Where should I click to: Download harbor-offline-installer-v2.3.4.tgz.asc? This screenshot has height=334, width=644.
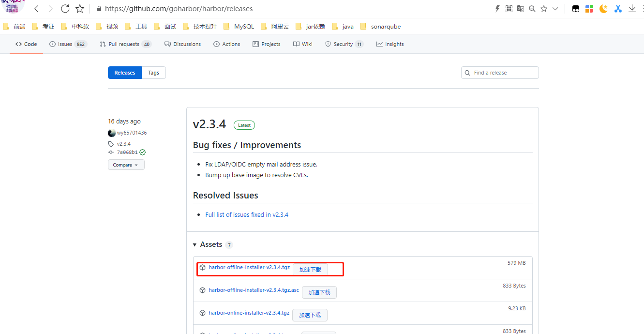click(x=254, y=290)
